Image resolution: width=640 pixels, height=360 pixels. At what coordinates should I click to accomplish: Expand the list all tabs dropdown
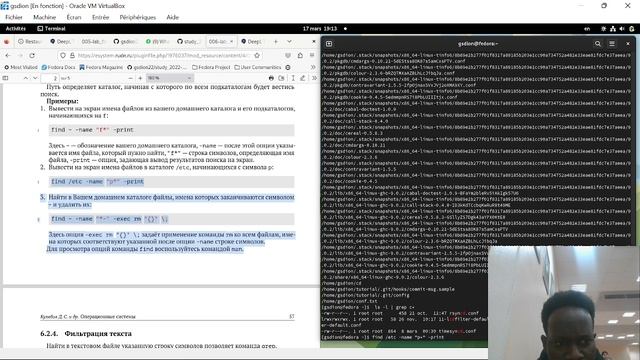click(289, 42)
